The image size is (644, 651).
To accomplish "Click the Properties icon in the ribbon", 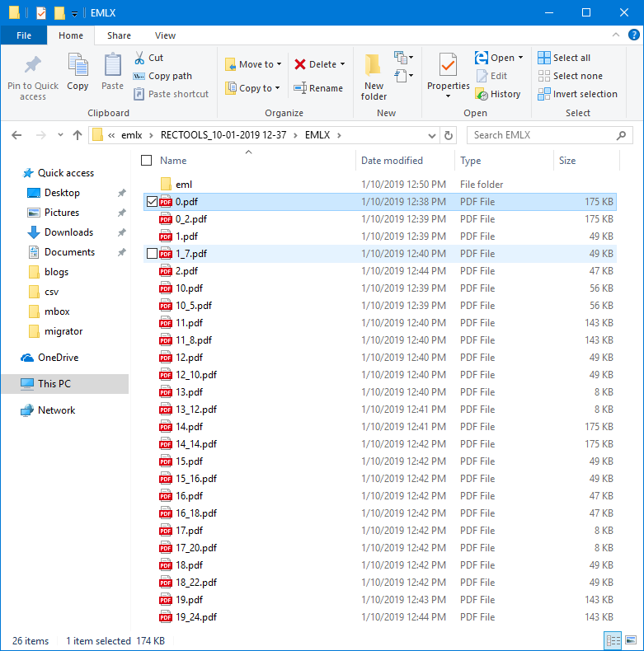I will pos(448,65).
